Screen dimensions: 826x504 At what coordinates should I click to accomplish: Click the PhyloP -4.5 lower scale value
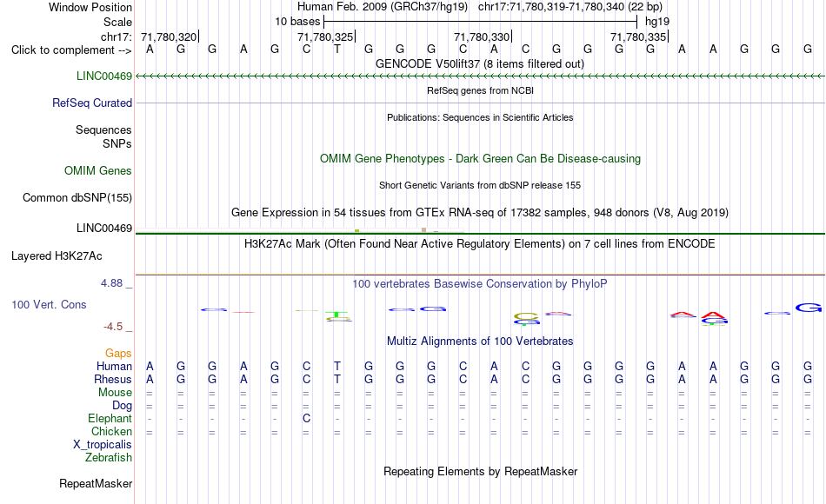click(113, 327)
